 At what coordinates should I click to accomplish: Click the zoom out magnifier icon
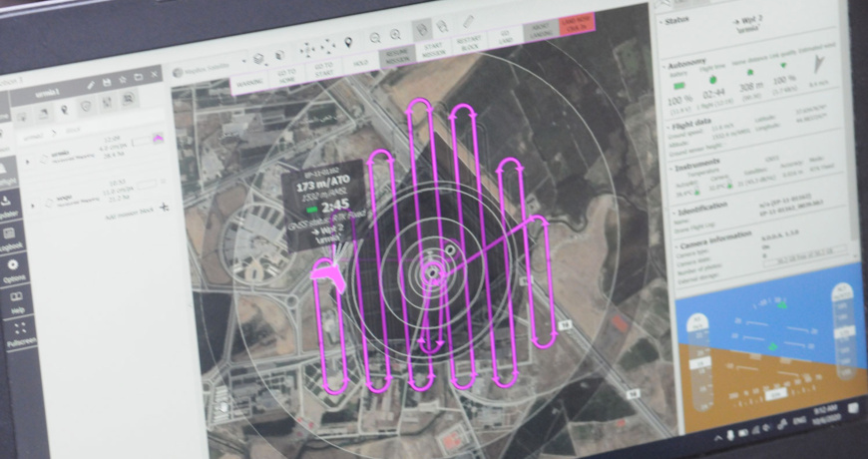click(x=375, y=38)
